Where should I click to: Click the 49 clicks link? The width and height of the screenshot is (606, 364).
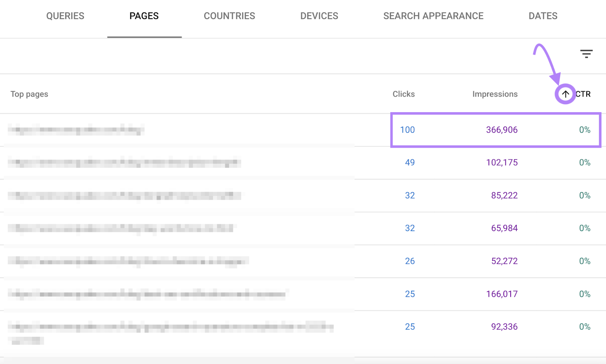[409, 162]
